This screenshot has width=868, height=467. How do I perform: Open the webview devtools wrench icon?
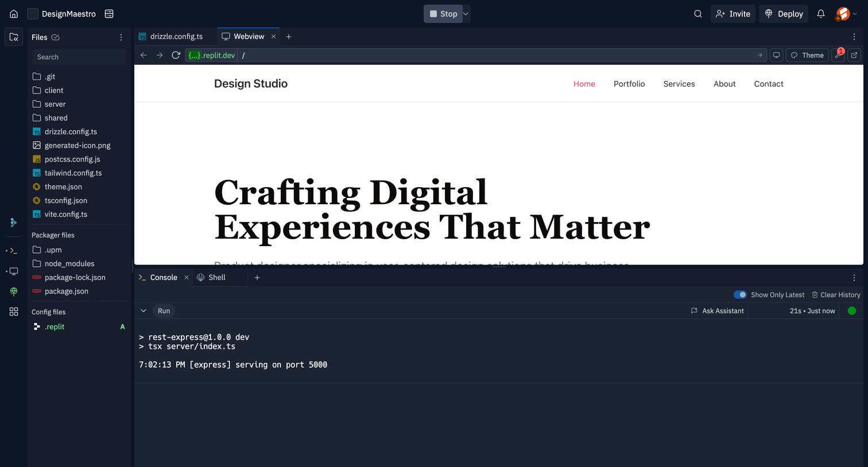click(x=838, y=55)
